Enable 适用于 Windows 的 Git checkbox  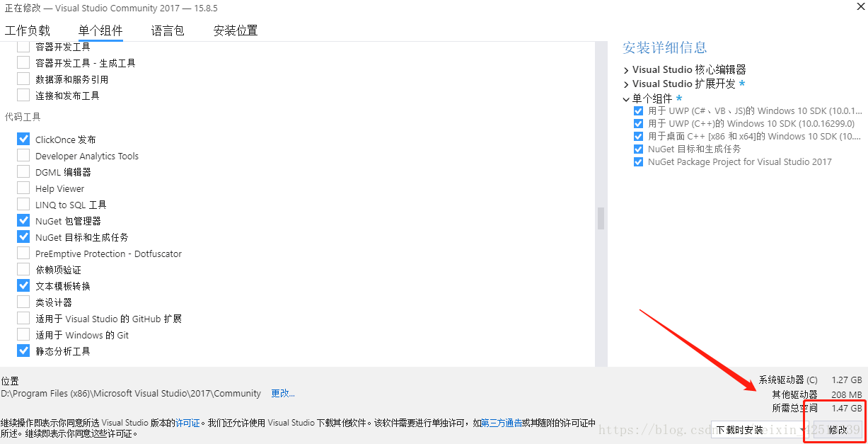pos(23,334)
